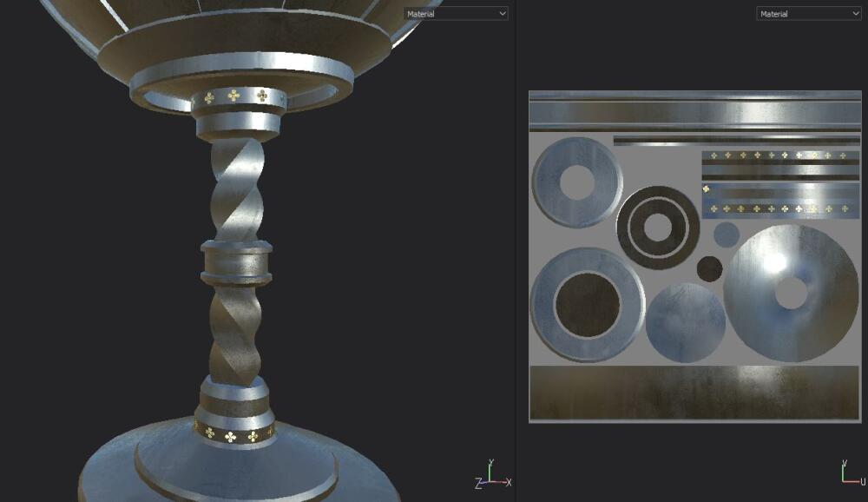Click the upper twisted stem of the goblet
868x502 pixels.
coord(238,189)
